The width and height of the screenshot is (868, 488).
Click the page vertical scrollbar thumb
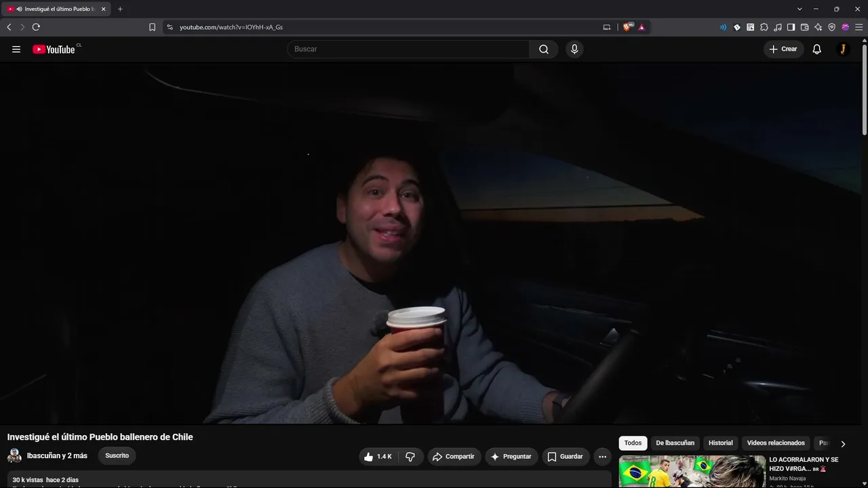(864, 88)
